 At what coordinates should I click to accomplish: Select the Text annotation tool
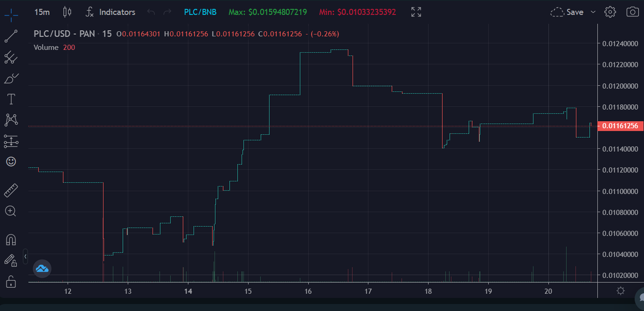point(11,99)
